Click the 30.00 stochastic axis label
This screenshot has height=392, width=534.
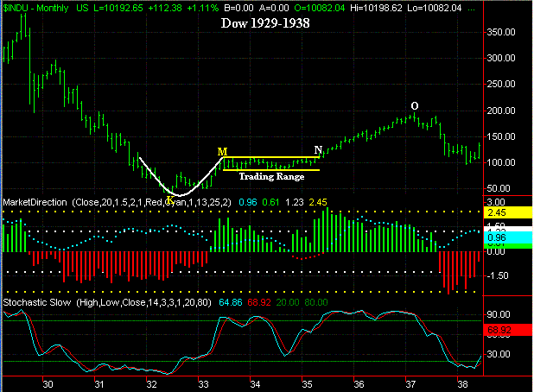tap(499, 355)
